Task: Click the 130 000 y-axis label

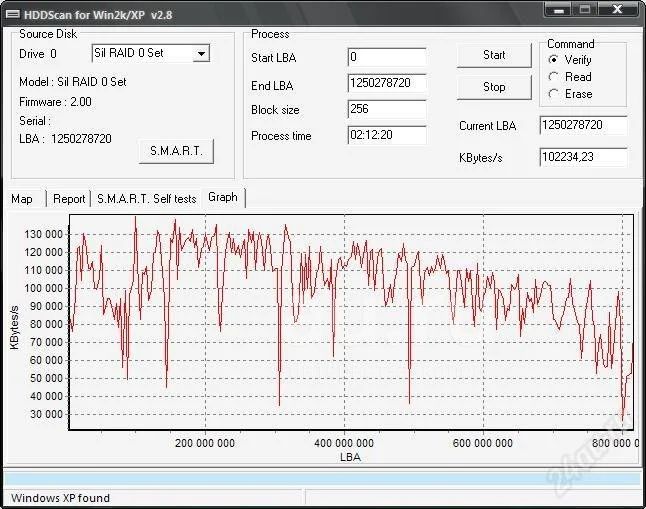Action: [44, 234]
